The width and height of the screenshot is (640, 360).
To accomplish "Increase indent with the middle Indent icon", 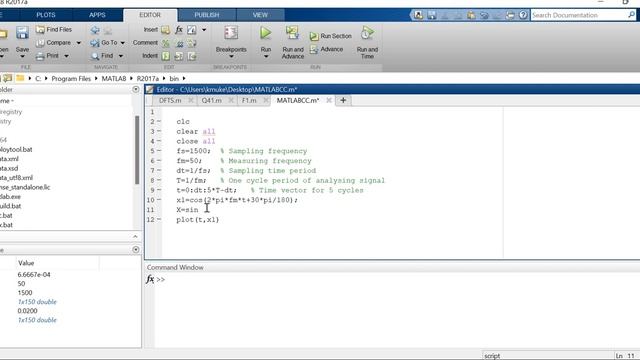I will tap(179, 56).
